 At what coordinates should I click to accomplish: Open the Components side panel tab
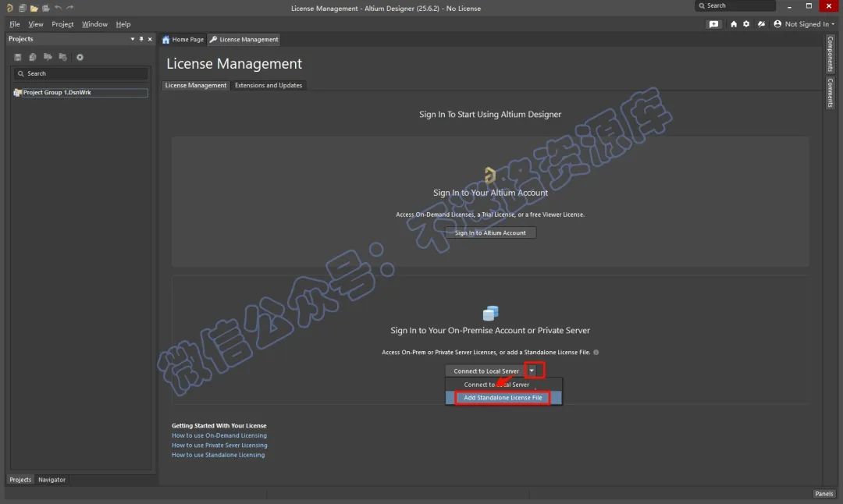[x=830, y=55]
